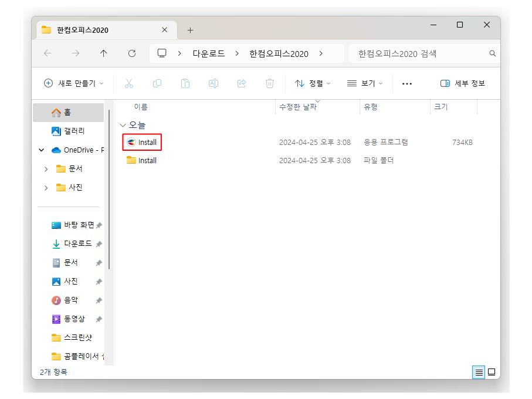
Task: Open the three-dots more options menu
Action: pyautogui.click(x=407, y=84)
